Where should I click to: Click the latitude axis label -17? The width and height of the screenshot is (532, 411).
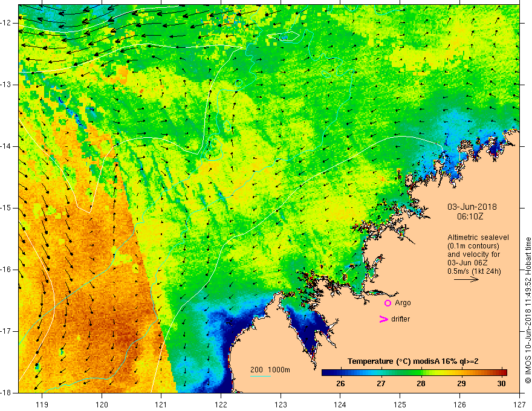click(7, 331)
